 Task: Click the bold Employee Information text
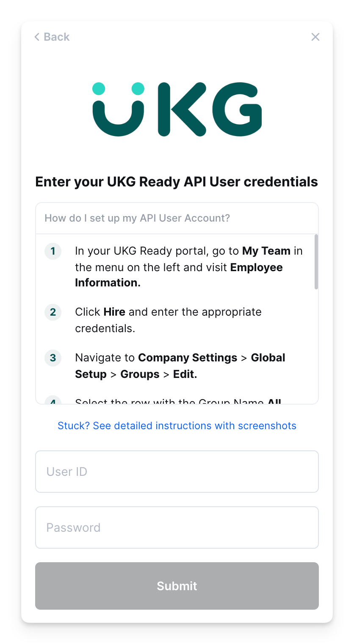tap(179, 275)
